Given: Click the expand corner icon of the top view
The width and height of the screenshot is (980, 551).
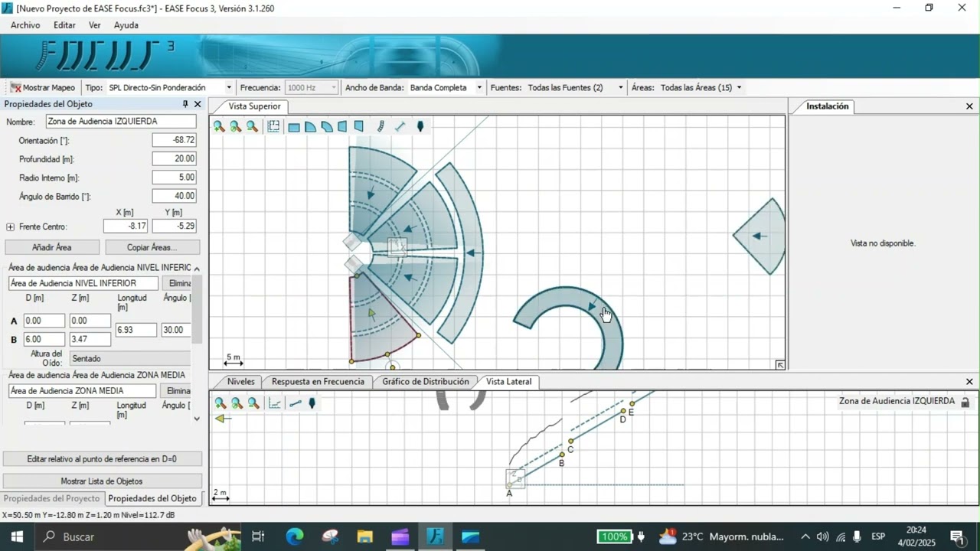Looking at the screenshot, I should [779, 365].
